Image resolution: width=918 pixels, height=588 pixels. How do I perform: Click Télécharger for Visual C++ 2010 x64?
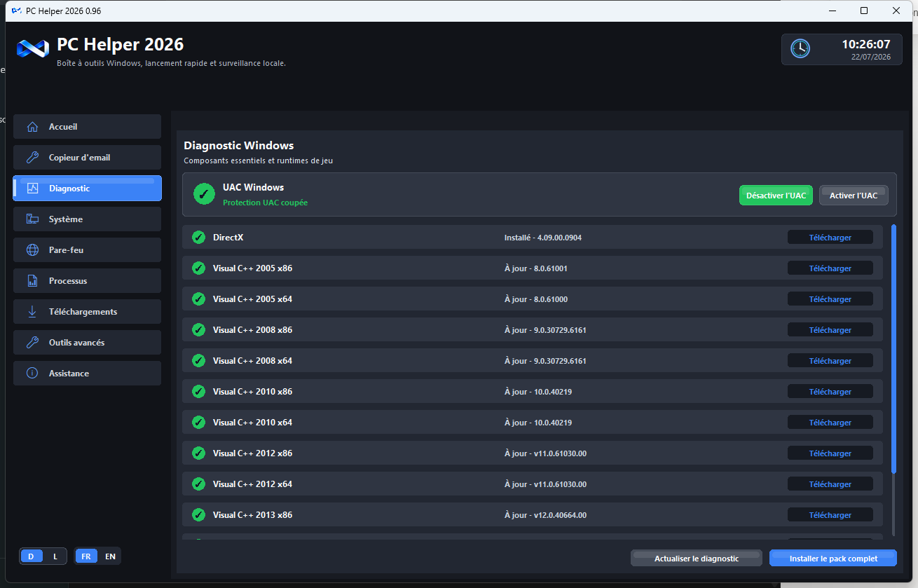coord(830,423)
